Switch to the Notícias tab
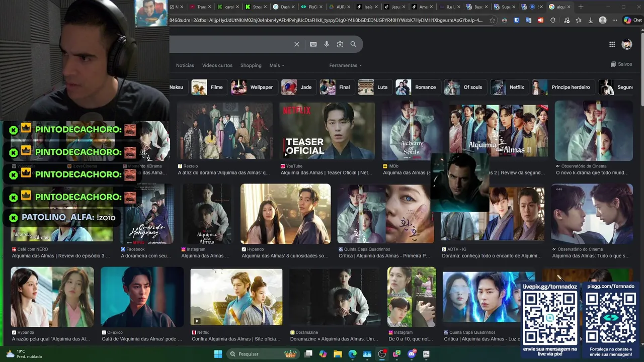 pyautogui.click(x=185, y=65)
